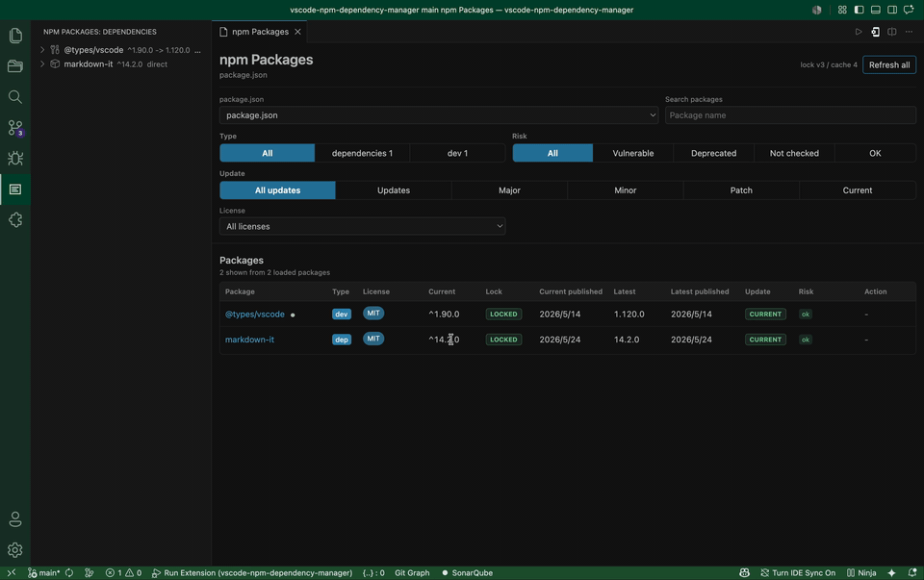Open the folders icon in activity bar

pos(15,66)
